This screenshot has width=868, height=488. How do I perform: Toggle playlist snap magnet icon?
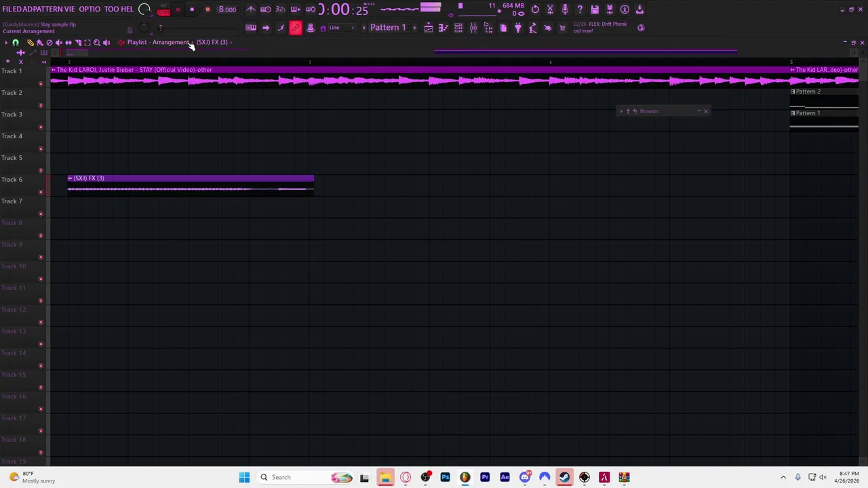(16, 42)
